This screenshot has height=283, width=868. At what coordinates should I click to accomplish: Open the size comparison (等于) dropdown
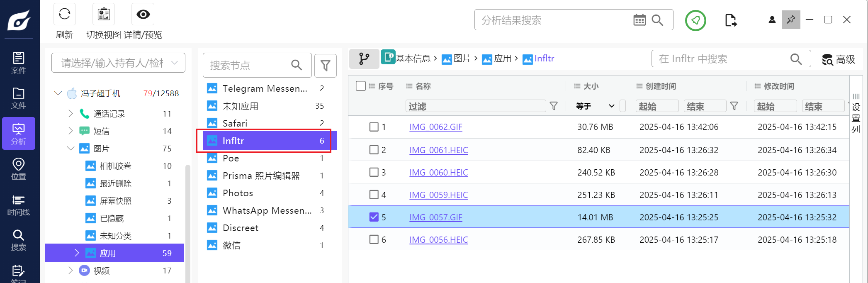595,106
